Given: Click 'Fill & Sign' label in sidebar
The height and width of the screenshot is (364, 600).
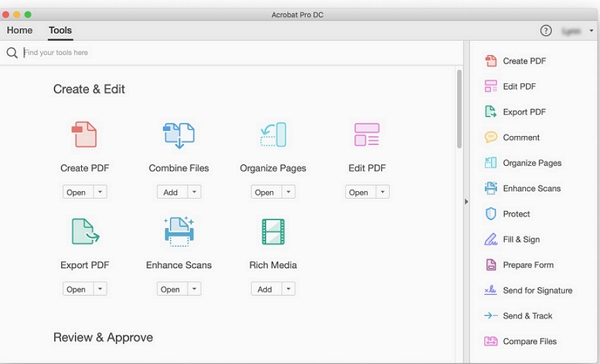Looking at the screenshot, I should click(521, 239).
